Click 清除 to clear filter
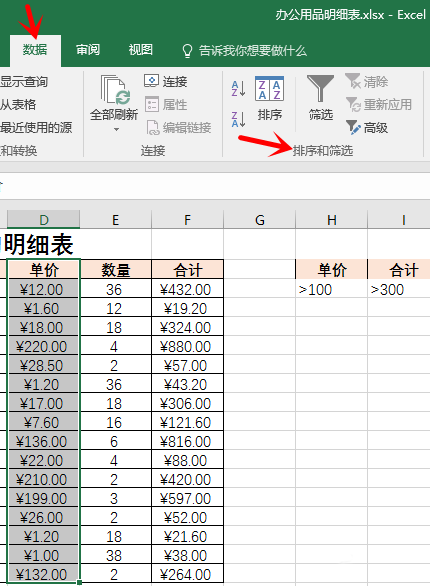This screenshot has height=586, width=430. coord(366,81)
